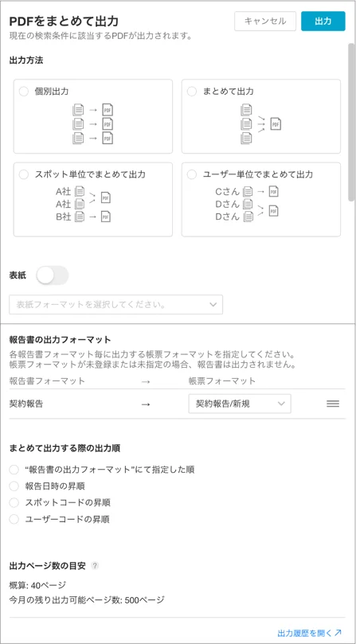Click the drag handle icon on 契約報告 row
The image size is (356, 644).
click(333, 404)
